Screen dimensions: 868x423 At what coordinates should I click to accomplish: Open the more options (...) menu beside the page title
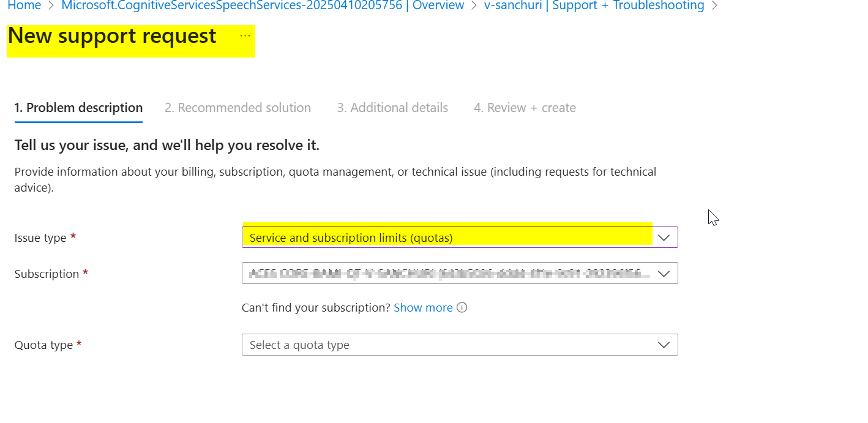coord(245,37)
